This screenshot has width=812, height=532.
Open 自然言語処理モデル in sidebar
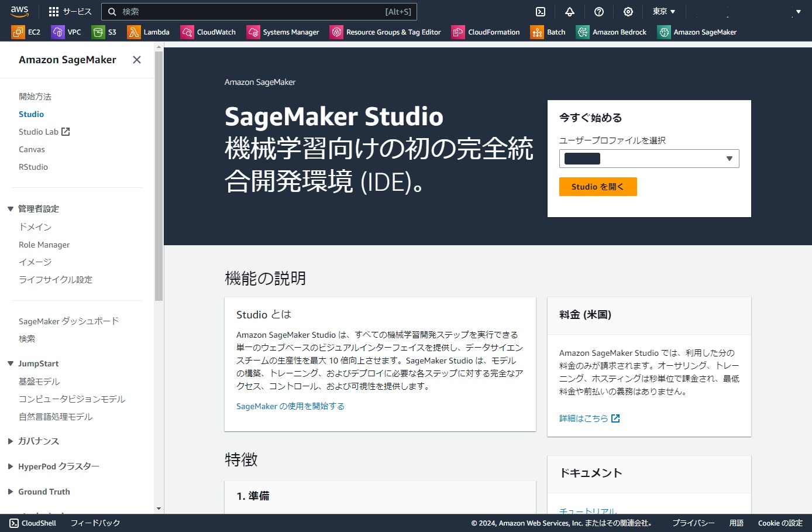click(x=56, y=417)
